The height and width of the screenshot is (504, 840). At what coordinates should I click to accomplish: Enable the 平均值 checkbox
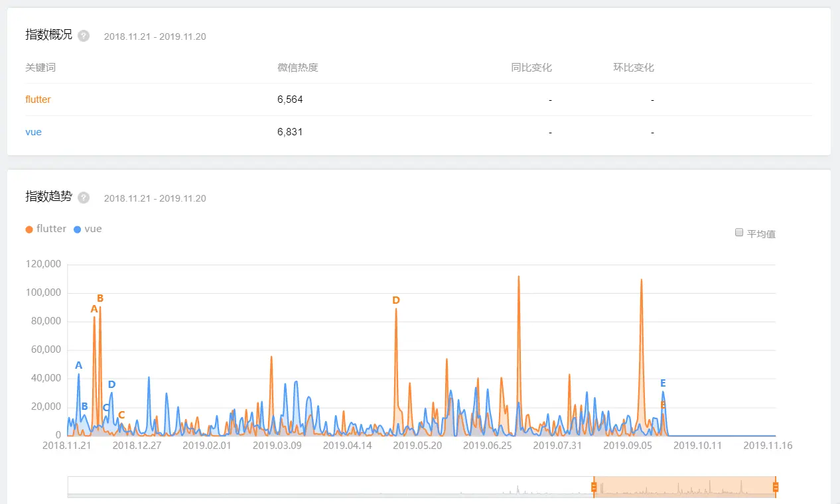pos(739,233)
